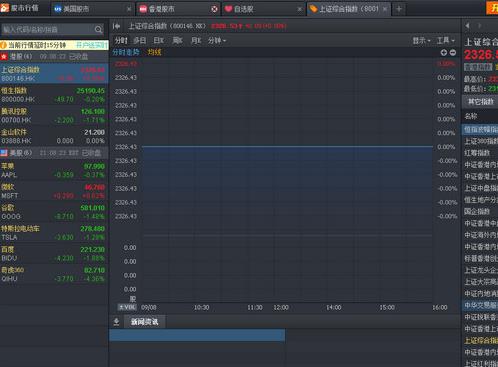This screenshot has width=498, height=367.
Task: Click the collapse sidebar arrow icon
Action: pyautogui.click(x=116, y=26)
